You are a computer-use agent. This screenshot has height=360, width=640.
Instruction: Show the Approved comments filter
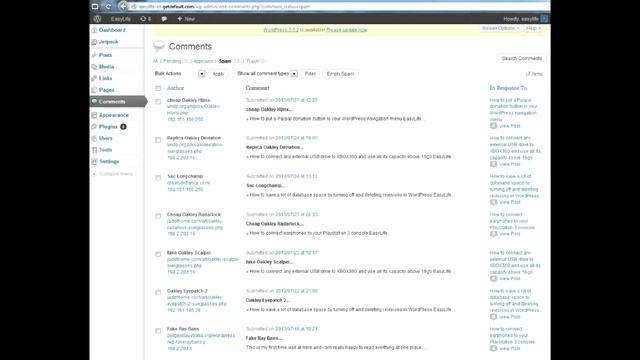click(x=203, y=61)
